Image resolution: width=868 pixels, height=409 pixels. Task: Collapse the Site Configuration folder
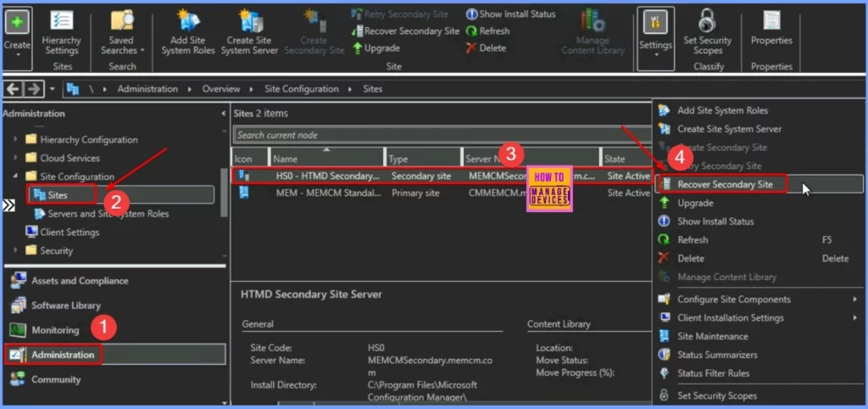(x=15, y=176)
